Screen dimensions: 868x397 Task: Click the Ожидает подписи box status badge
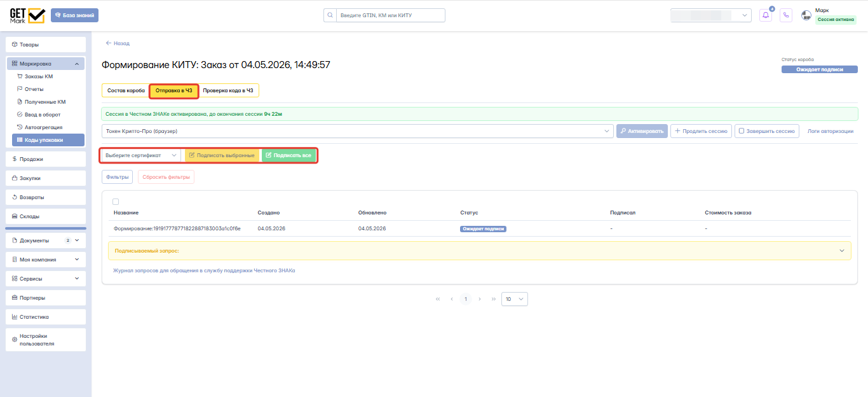(820, 69)
